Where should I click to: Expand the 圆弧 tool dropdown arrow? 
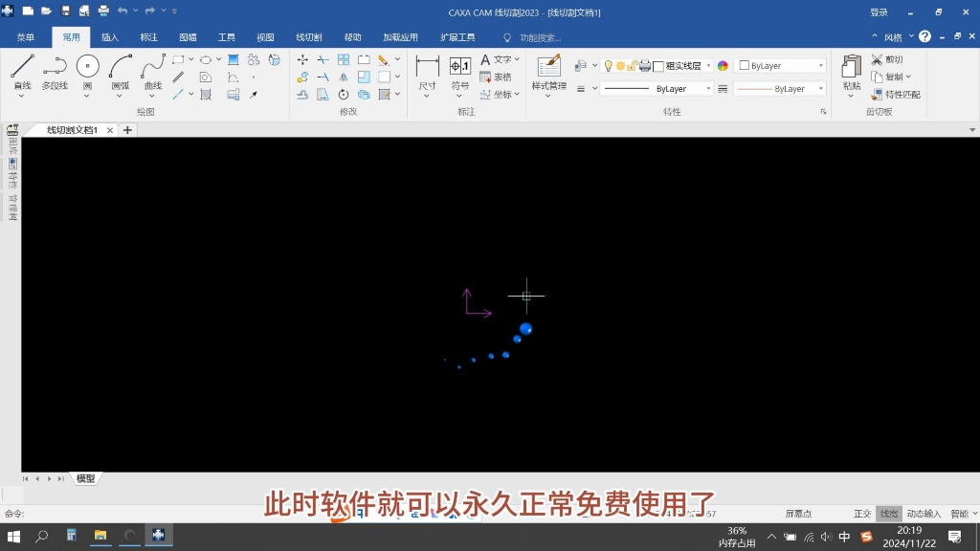point(120,96)
